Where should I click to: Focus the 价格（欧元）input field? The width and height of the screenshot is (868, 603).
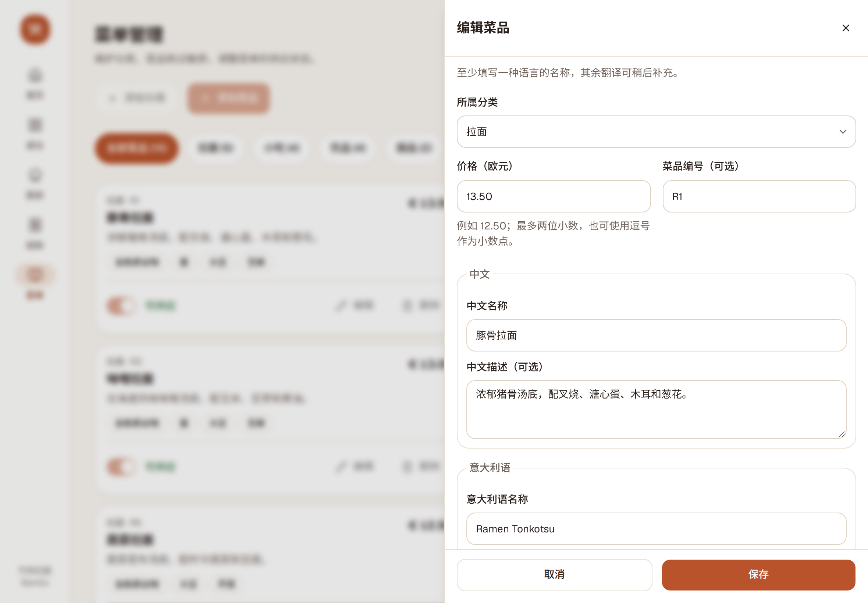tap(554, 196)
